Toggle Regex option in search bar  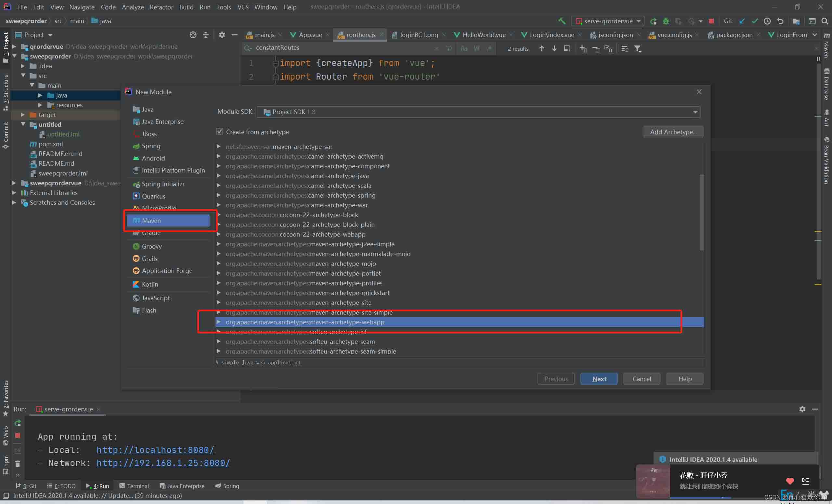pos(489,49)
